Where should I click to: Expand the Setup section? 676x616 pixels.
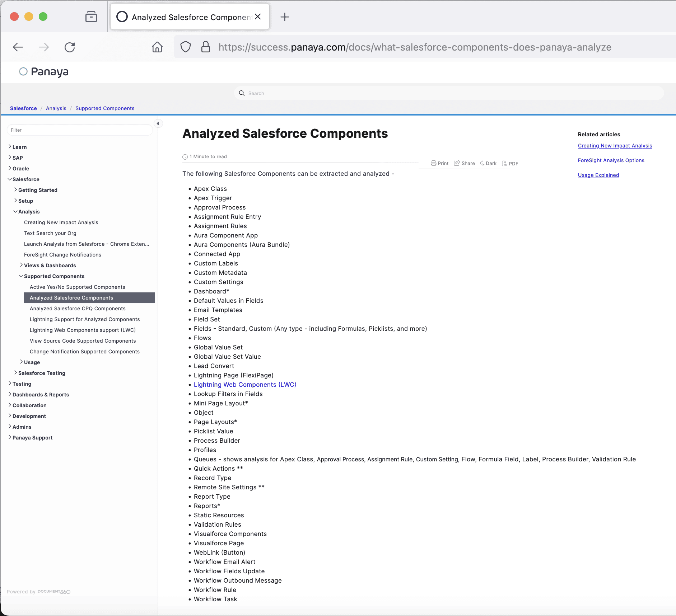click(x=15, y=201)
